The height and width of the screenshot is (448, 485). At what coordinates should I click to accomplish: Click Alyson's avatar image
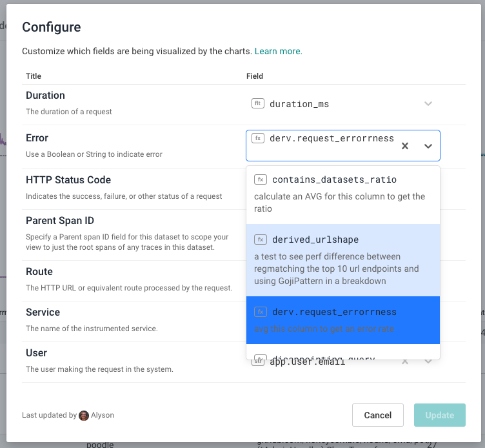click(84, 415)
